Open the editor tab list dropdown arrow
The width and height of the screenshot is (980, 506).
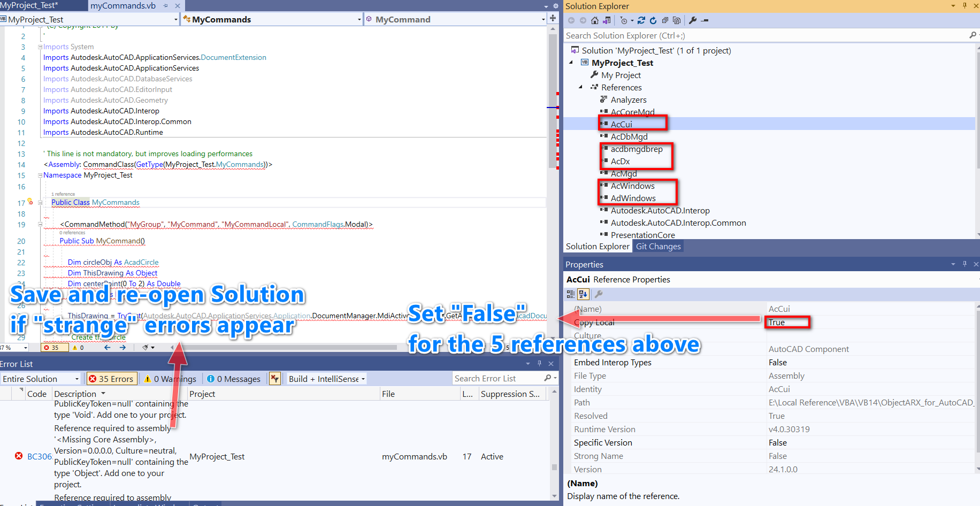(546, 6)
